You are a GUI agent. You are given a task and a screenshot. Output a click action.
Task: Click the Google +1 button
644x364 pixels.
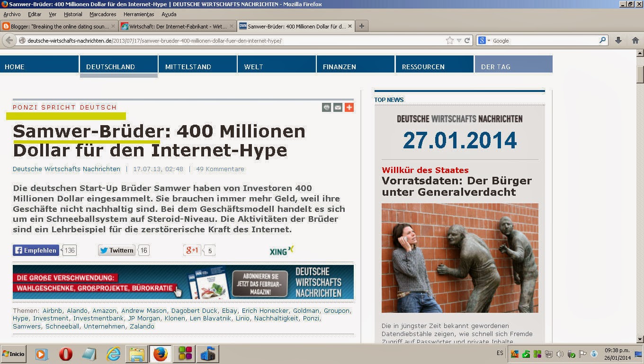pyautogui.click(x=192, y=250)
